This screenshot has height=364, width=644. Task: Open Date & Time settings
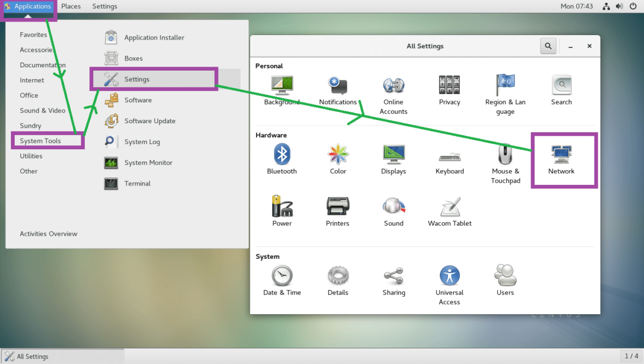pos(282,281)
